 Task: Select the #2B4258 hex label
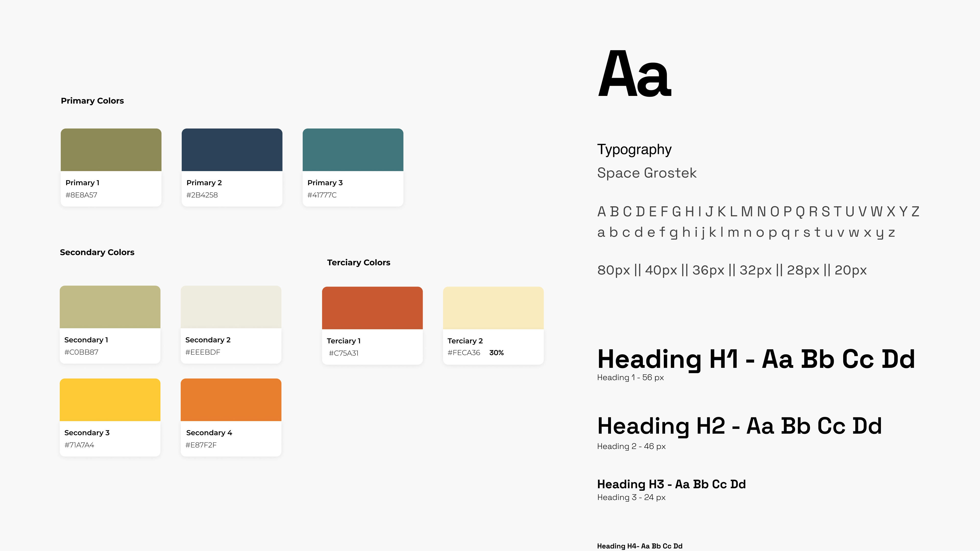[202, 195]
